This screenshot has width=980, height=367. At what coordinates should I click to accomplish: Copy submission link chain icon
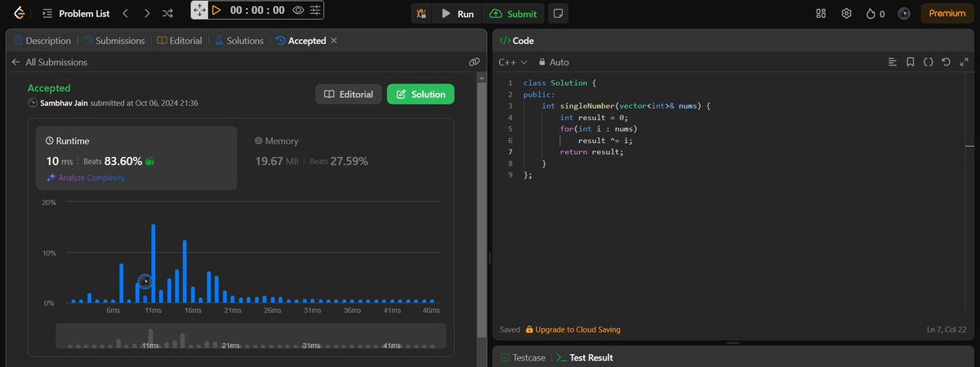coord(474,62)
